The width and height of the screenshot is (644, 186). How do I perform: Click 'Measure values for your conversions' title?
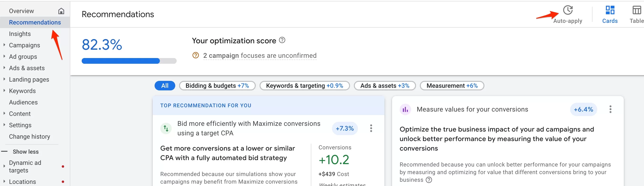(x=472, y=109)
